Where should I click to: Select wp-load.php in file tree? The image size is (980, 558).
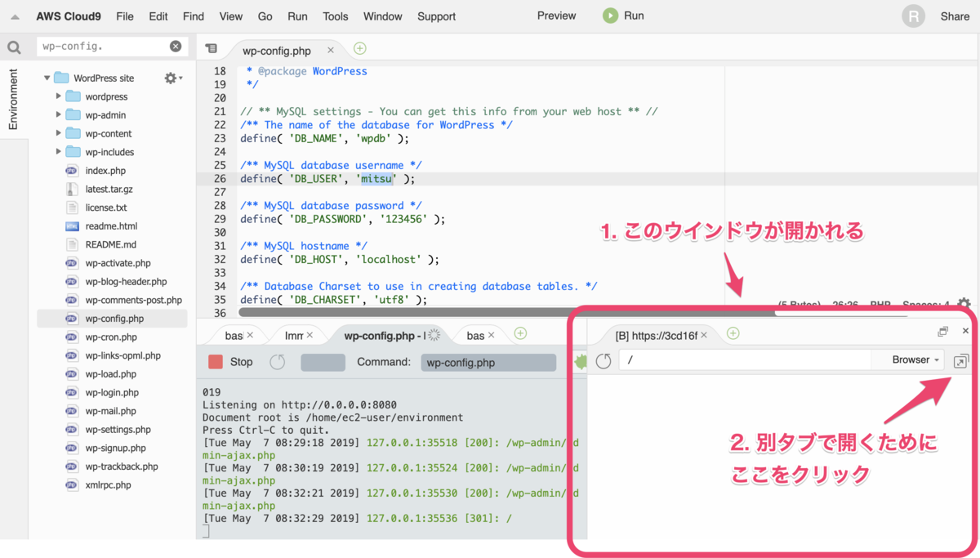[112, 374]
